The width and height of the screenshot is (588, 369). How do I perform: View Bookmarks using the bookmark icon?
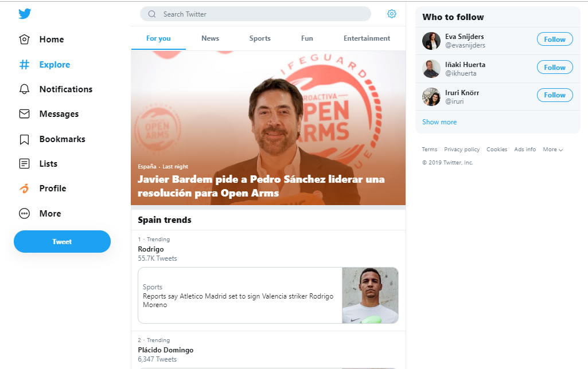tap(25, 139)
